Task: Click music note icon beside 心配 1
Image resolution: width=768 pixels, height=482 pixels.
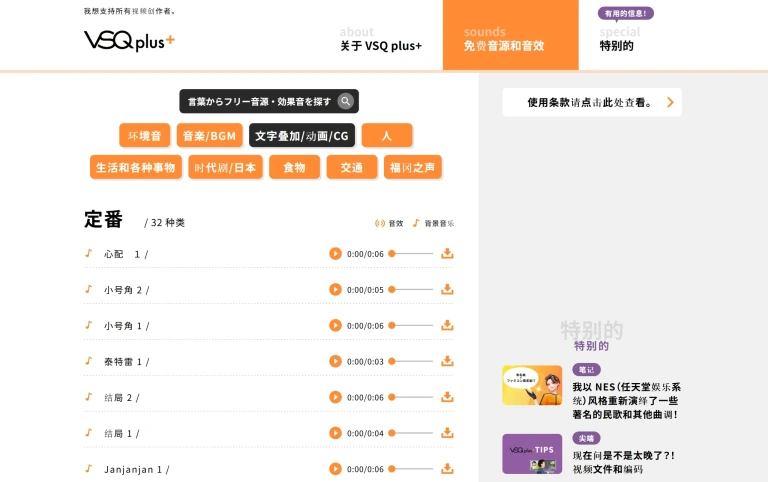Action: point(89,253)
